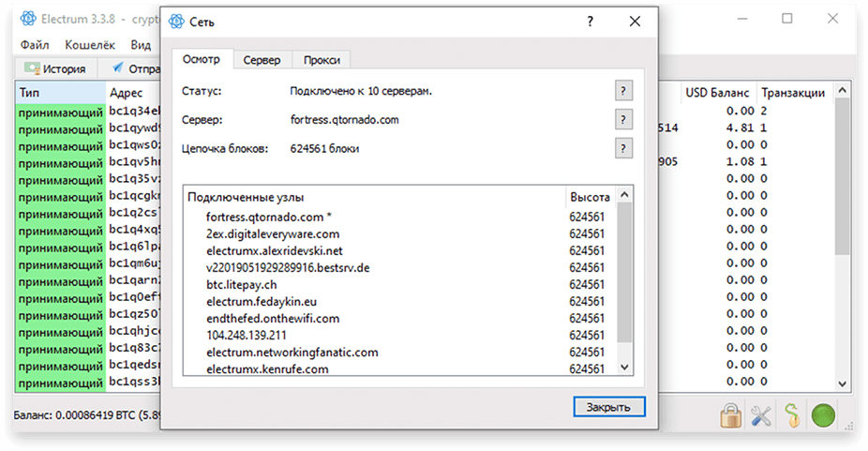This screenshot has width=868, height=451.
Task: Click the Высота column header in nodes list
Action: 591,197
